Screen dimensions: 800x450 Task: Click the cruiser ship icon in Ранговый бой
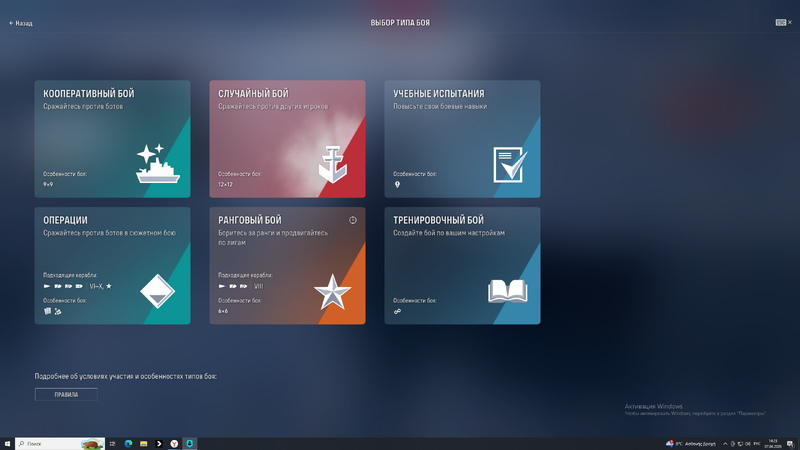pyautogui.click(x=233, y=286)
